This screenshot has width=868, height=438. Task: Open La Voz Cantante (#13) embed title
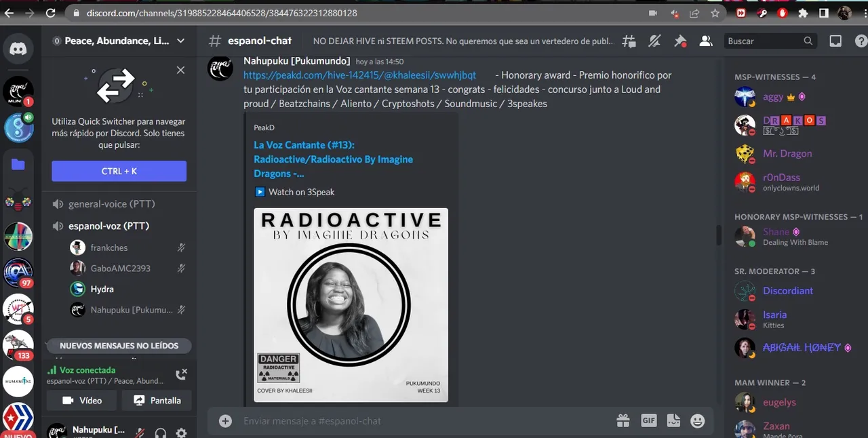333,159
